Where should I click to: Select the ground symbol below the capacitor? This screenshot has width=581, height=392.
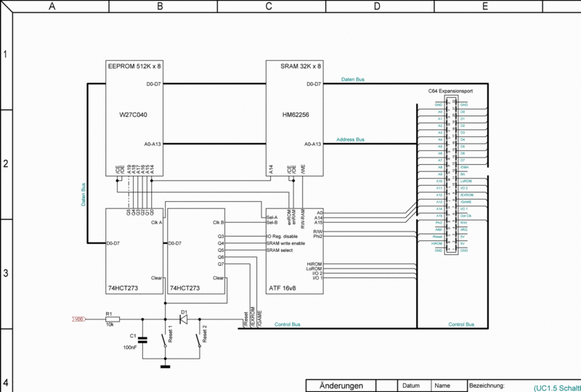click(x=166, y=367)
